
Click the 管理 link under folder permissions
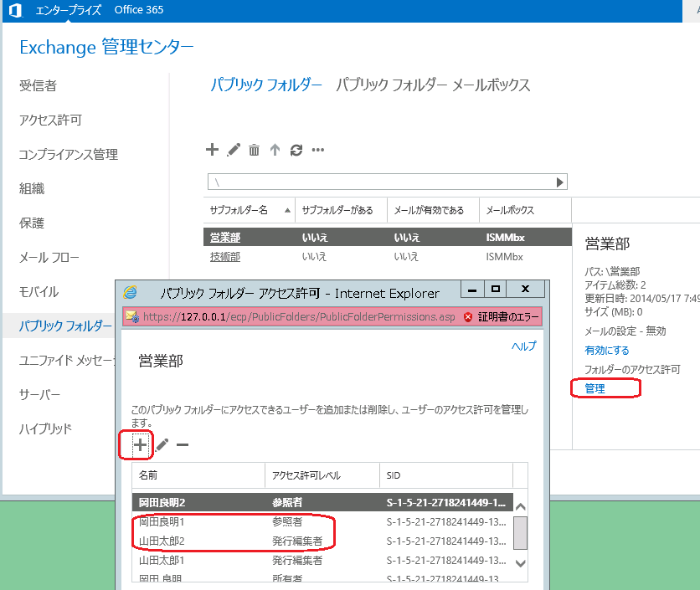pyautogui.click(x=594, y=388)
